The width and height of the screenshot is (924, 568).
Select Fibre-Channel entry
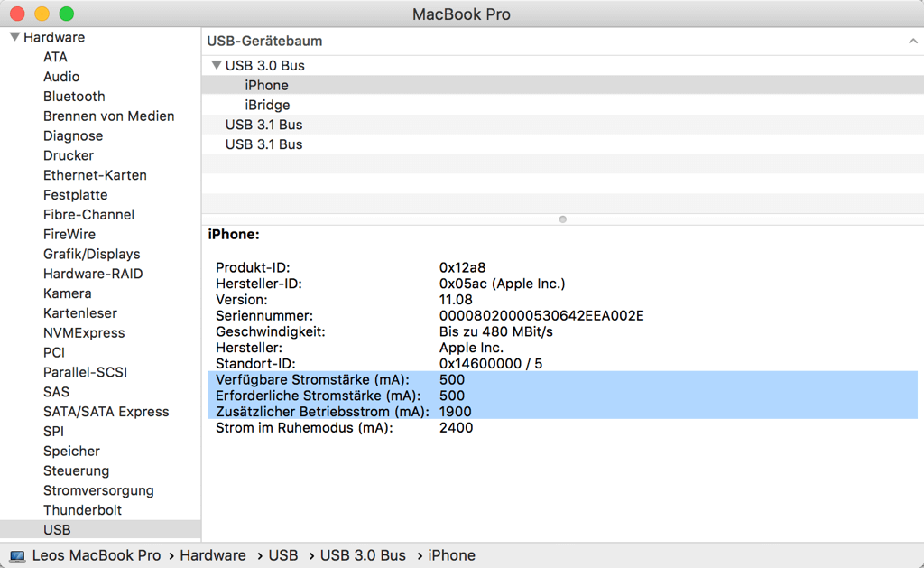(x=89, y=215)
